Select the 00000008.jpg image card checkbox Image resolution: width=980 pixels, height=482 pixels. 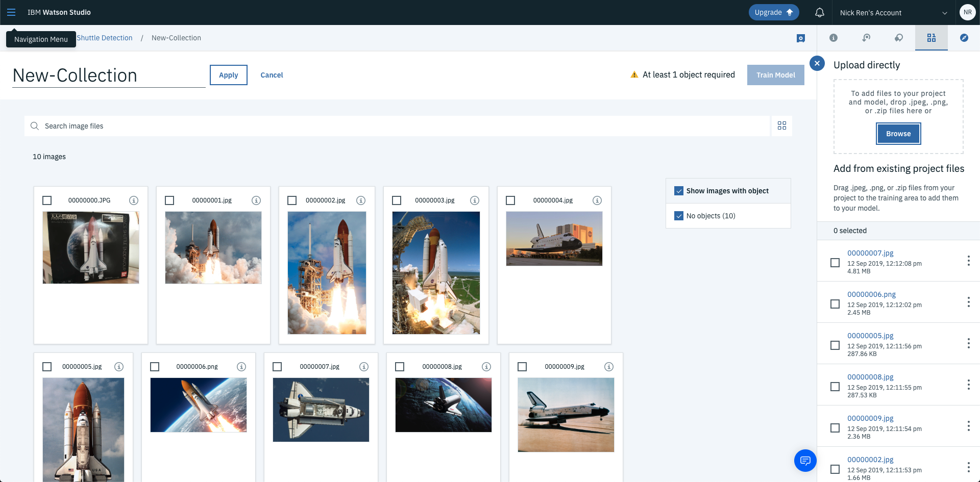click(400, 367)
